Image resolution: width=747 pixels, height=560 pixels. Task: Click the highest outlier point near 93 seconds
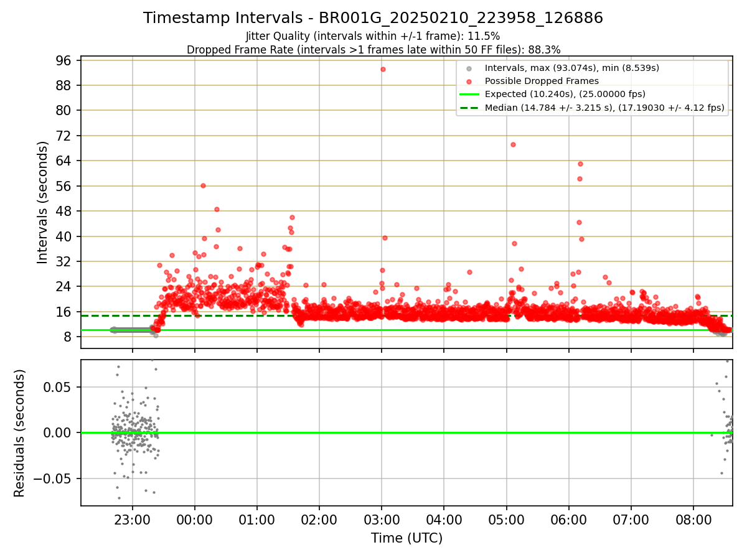tap(383, 69)
